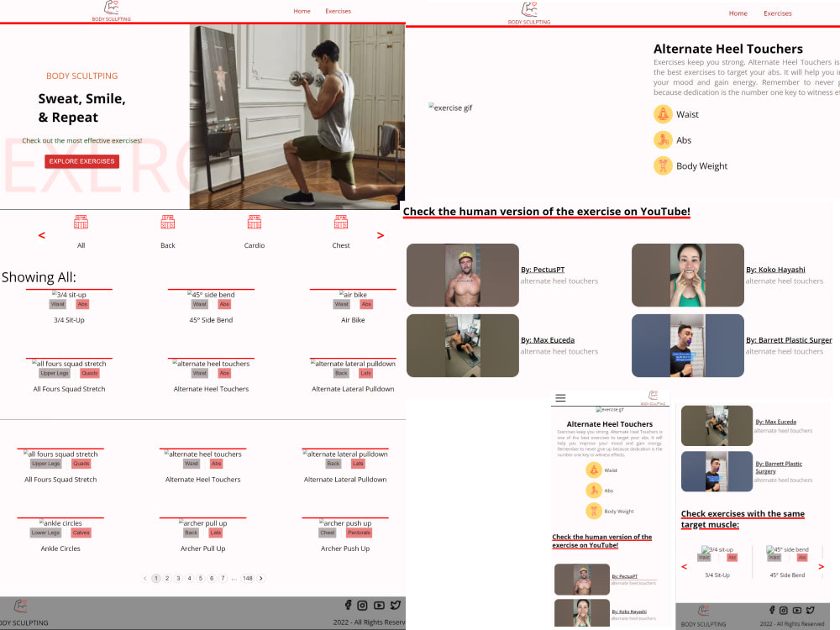Click the Body Sculpting logo next to the hamburger menu
840x630 pixels.
pos(653,397)
